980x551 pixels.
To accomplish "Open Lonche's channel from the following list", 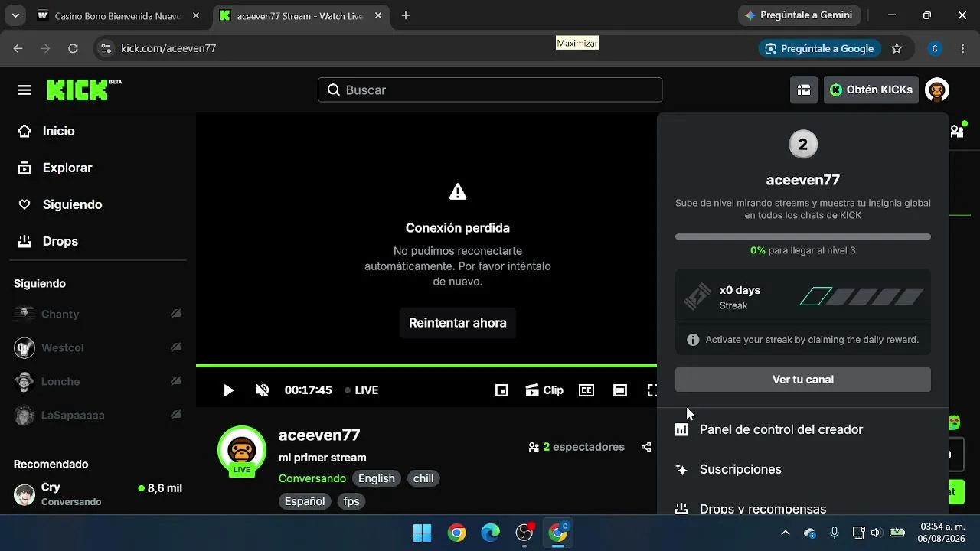I will pos(98,381).
